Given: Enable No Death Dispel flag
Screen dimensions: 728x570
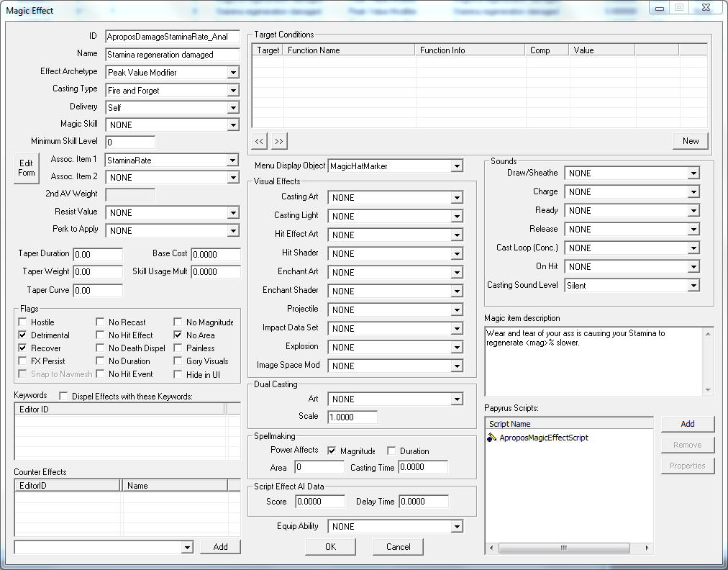Looking at the screenshot, I should pos(100,348).
